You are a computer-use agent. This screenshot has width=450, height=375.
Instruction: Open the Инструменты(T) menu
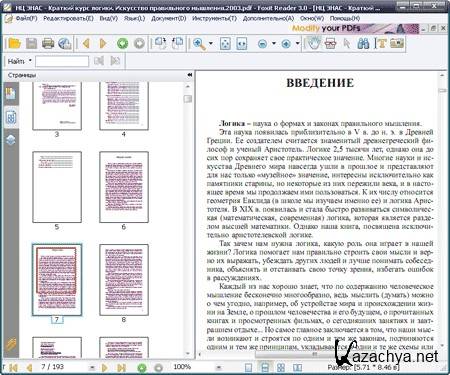214,18
